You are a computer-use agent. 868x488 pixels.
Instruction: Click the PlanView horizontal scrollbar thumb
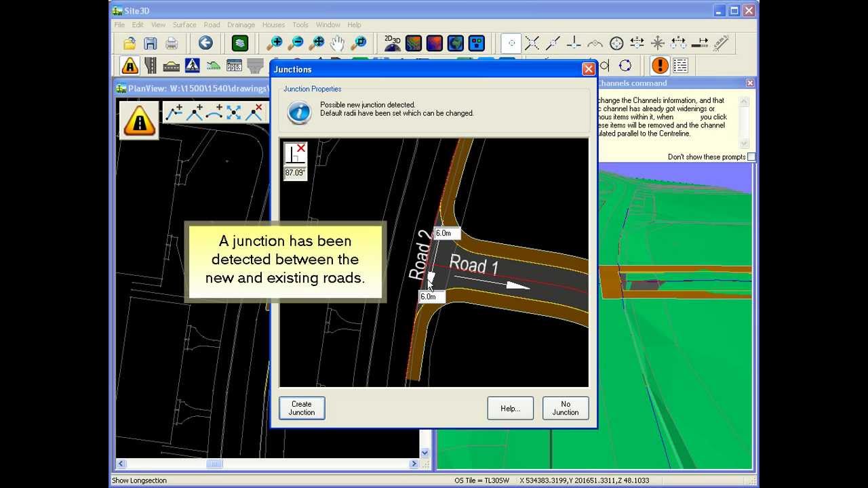(x=214, y=464)
